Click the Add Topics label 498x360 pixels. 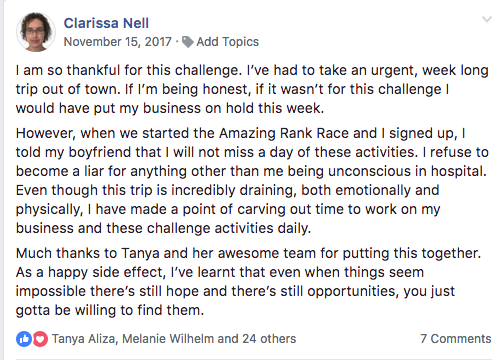click(x=227, y=42)
